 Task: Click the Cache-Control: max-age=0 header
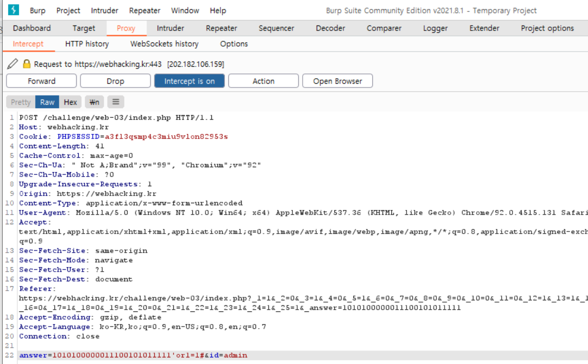[x=76, y=155]
